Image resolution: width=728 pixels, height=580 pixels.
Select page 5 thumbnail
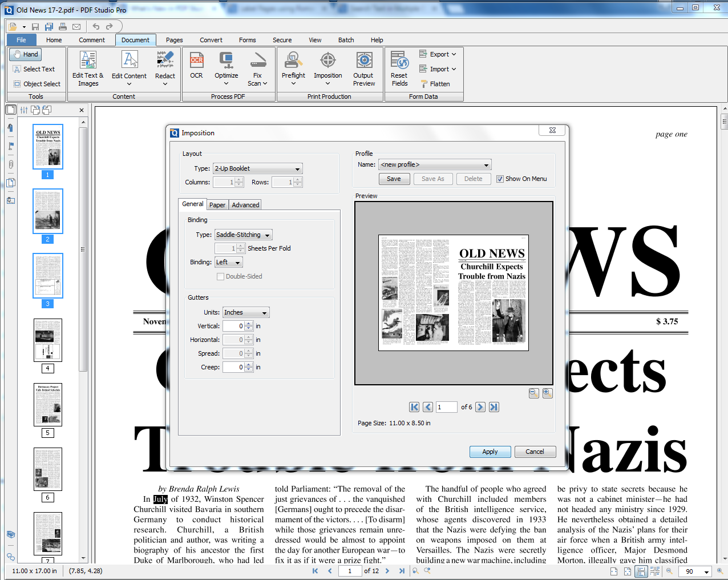(x=48, y=405)
